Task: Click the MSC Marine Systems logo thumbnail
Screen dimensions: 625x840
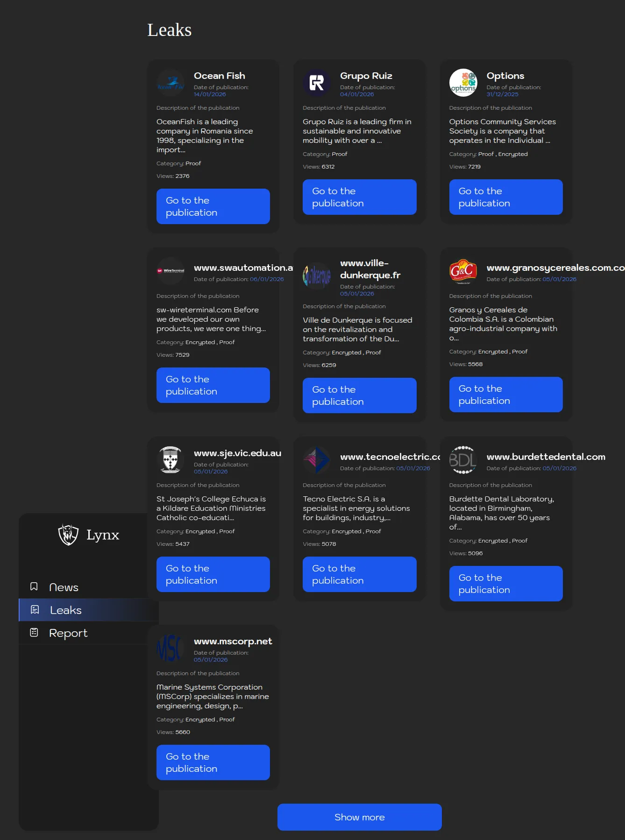Action: 170,648
